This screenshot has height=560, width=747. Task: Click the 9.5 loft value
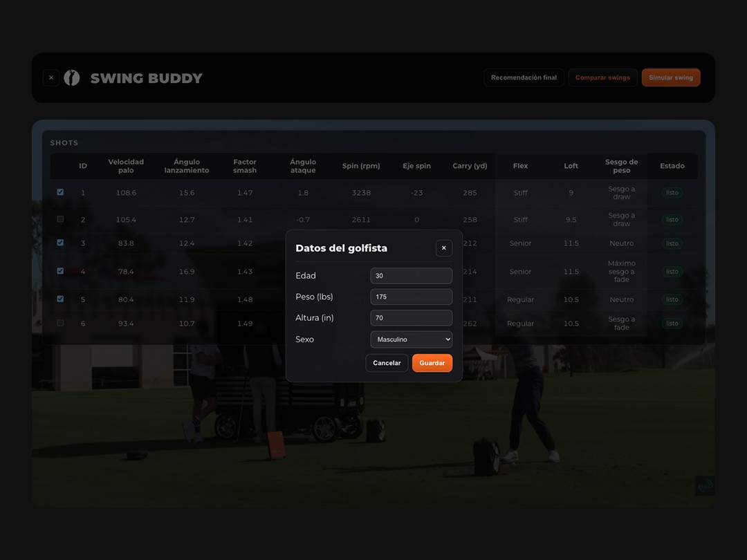[x=571, y=220]
